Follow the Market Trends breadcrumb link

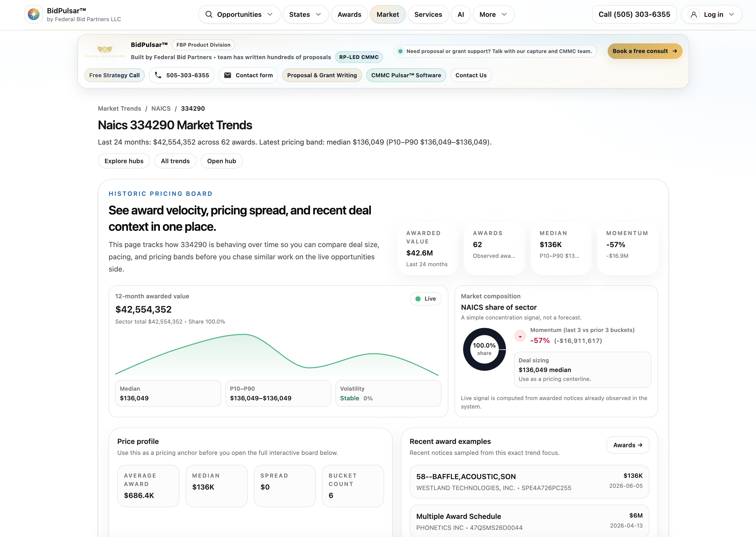(119, 108)
